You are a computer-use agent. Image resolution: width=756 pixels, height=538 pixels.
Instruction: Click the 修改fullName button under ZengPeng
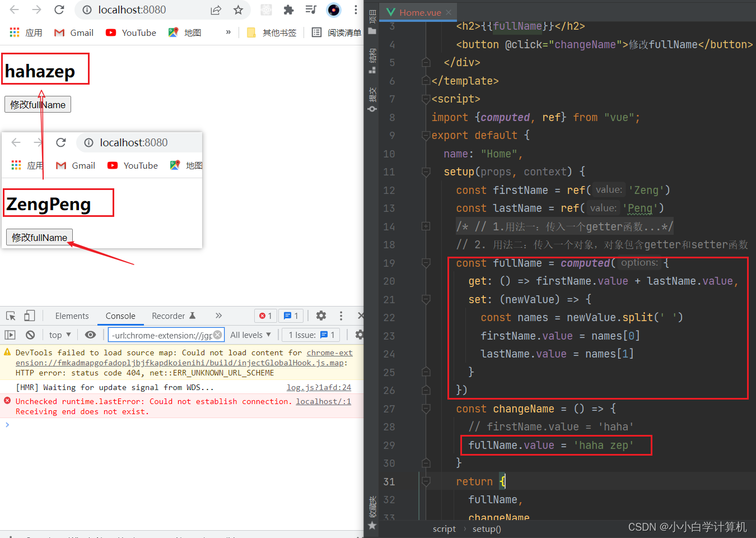(x=40, y=237)
